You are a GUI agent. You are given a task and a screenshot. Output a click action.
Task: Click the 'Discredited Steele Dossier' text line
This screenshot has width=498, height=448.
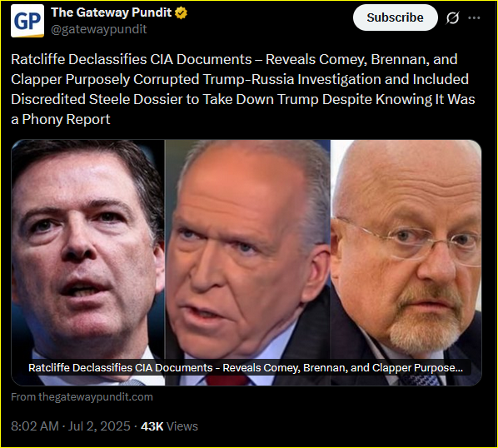coord(243,99)
